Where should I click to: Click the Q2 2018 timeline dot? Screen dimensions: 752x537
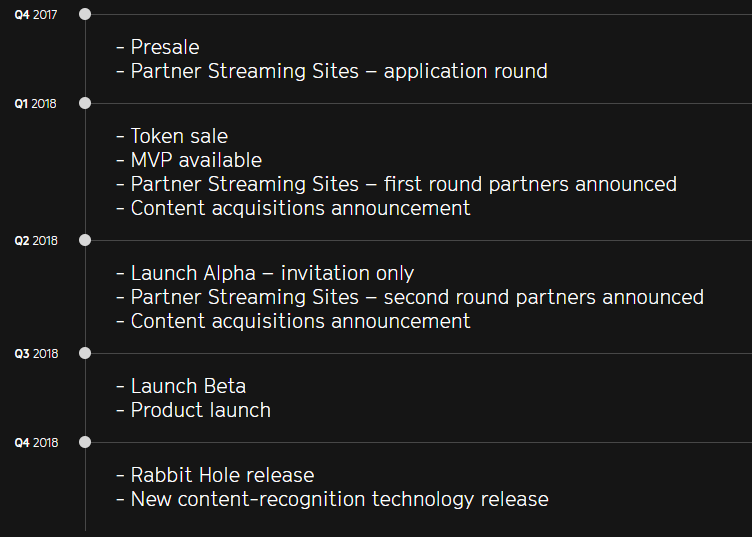point(85,240)
